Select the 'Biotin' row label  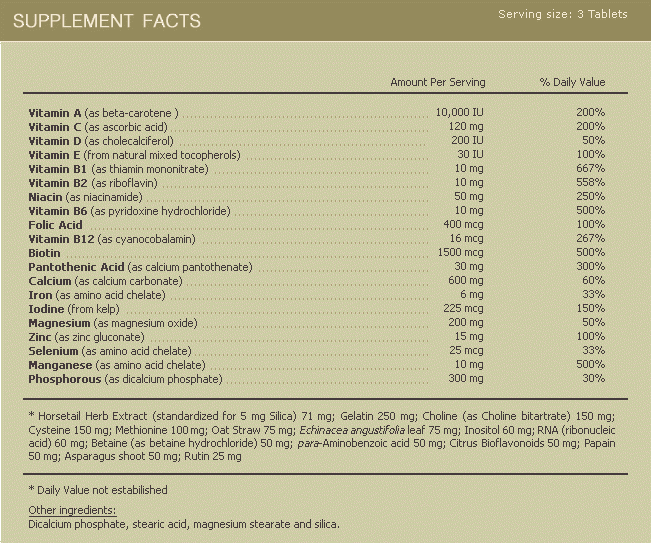pyautogui.click(x=44, y=253)
